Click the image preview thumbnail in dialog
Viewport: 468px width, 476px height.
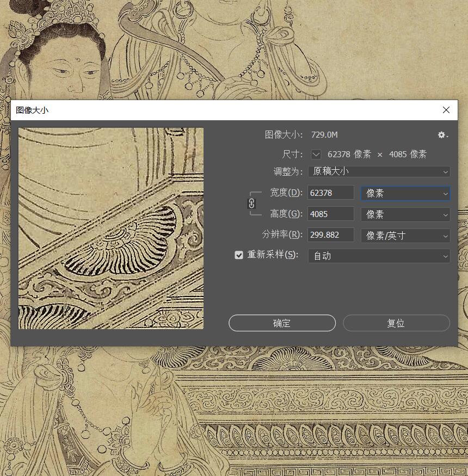(x=111, y=228)
